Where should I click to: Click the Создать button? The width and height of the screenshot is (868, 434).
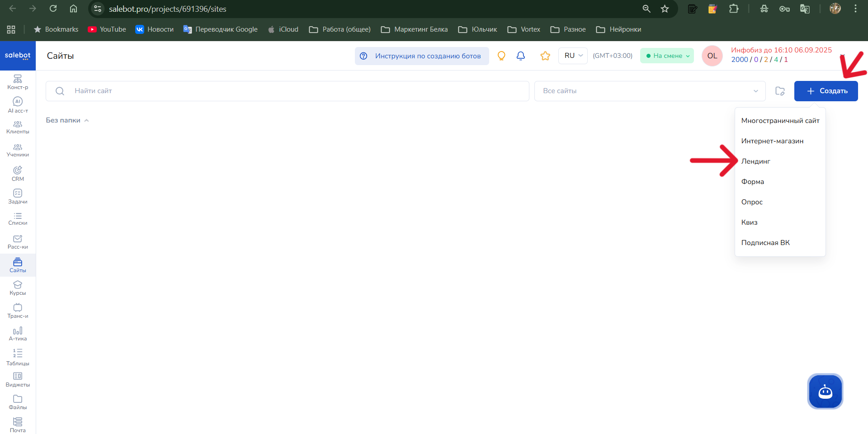click(826, 91)
